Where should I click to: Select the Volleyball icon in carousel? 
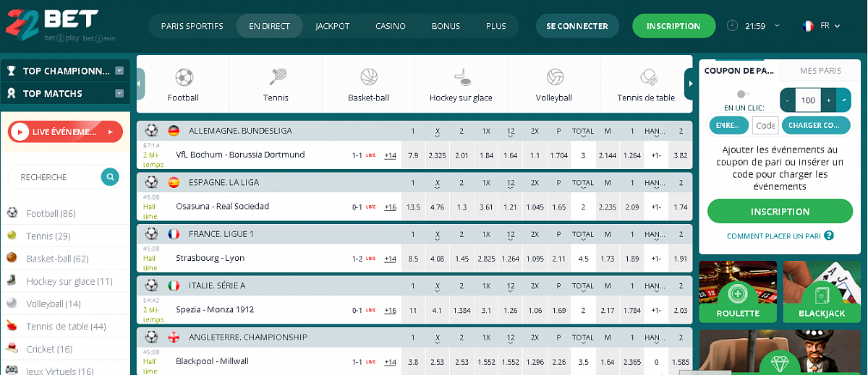tap(555, 77)
